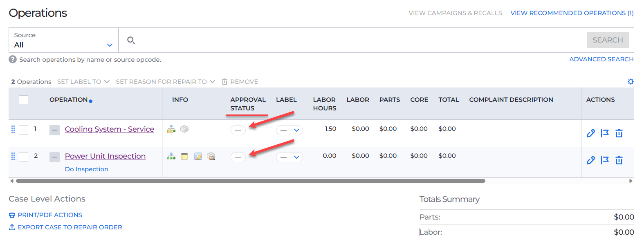
Task: Click the PARTS column header
Action: click(x=390, y=100)
